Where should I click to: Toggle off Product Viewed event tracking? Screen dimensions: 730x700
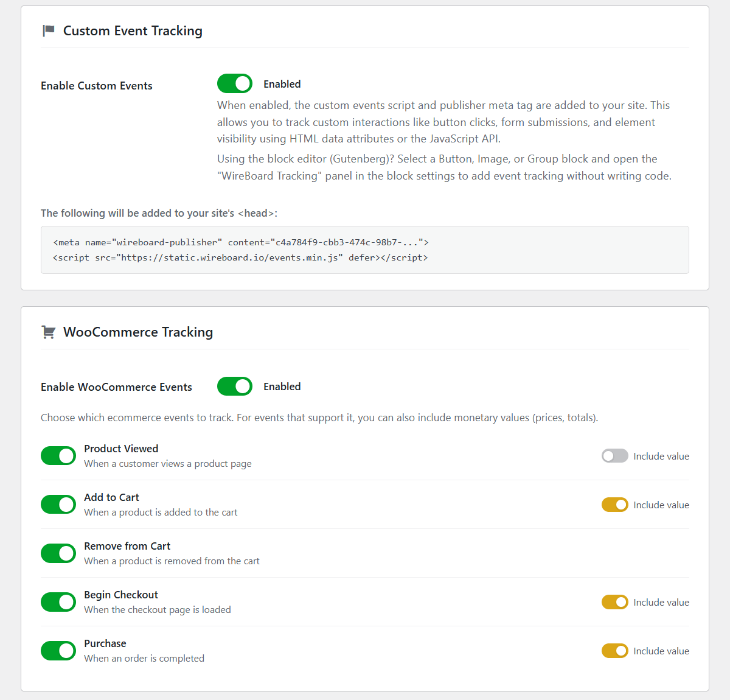[58, 455]
